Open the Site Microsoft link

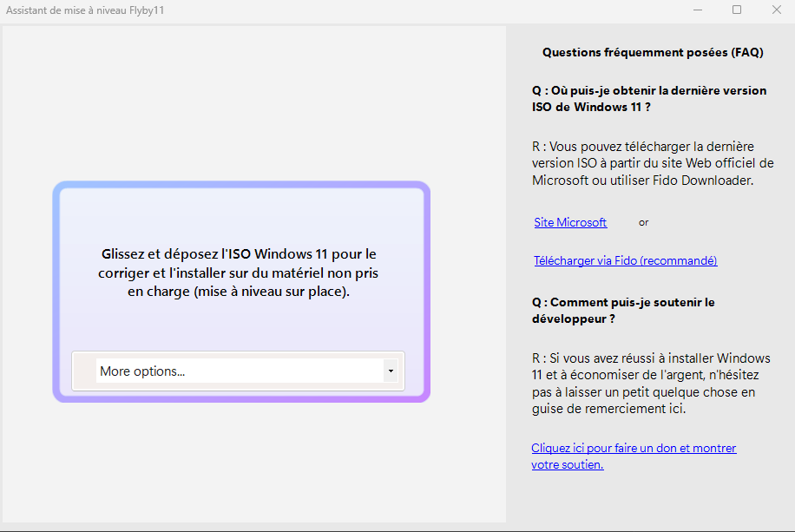570,223
